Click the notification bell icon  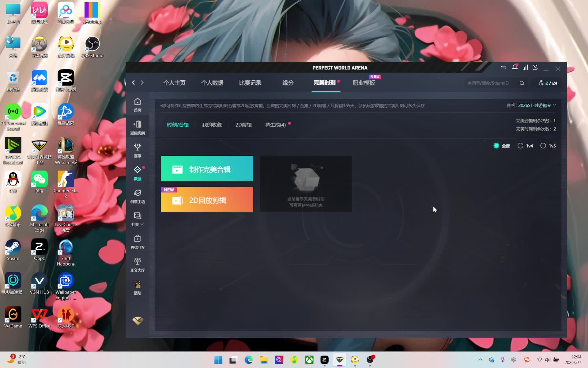515,68
